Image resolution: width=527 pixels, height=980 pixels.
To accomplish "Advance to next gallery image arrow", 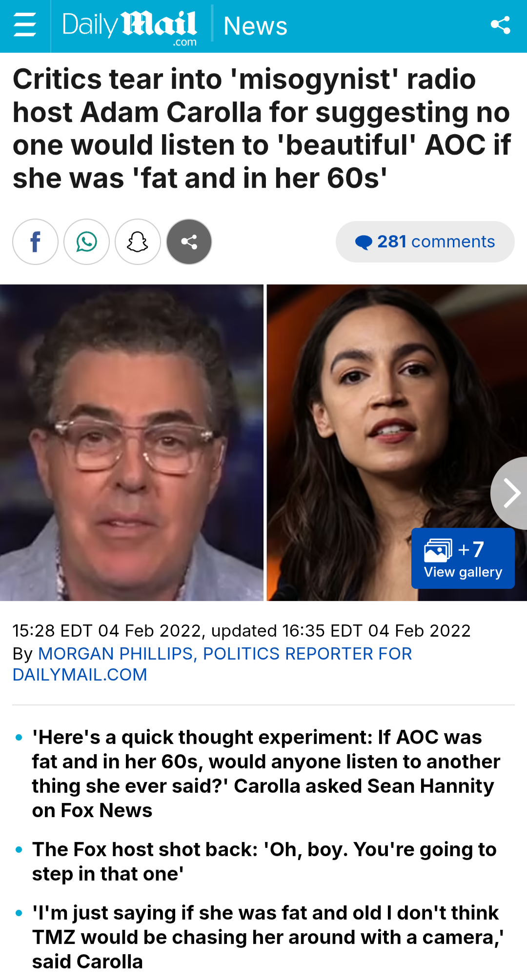I will point(509,493).
